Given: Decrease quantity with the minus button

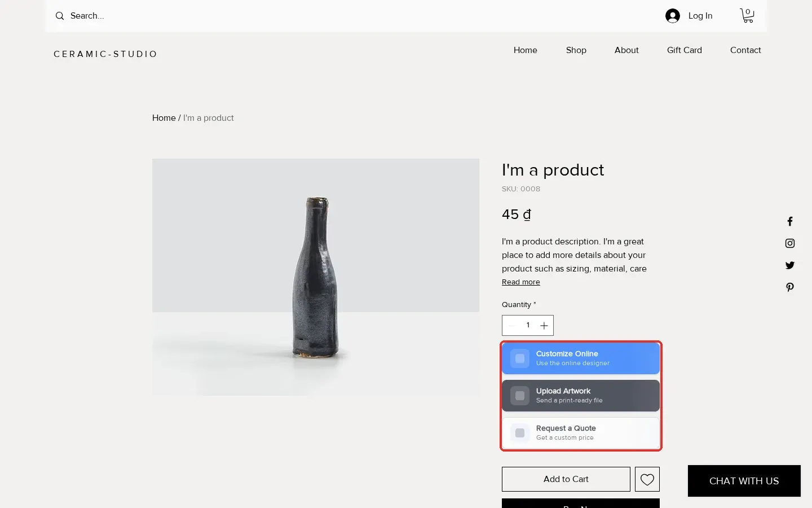Looking at the screenshot, I should 512,326.
